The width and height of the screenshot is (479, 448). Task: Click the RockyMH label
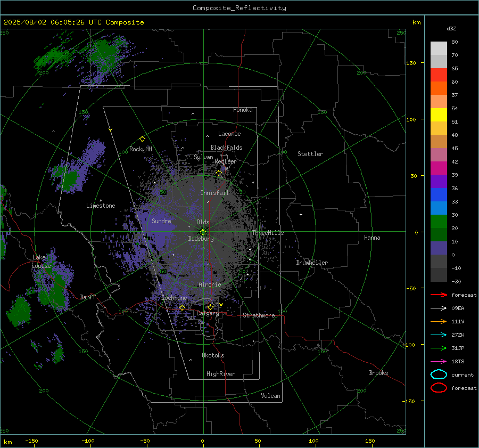pos(141,149)
